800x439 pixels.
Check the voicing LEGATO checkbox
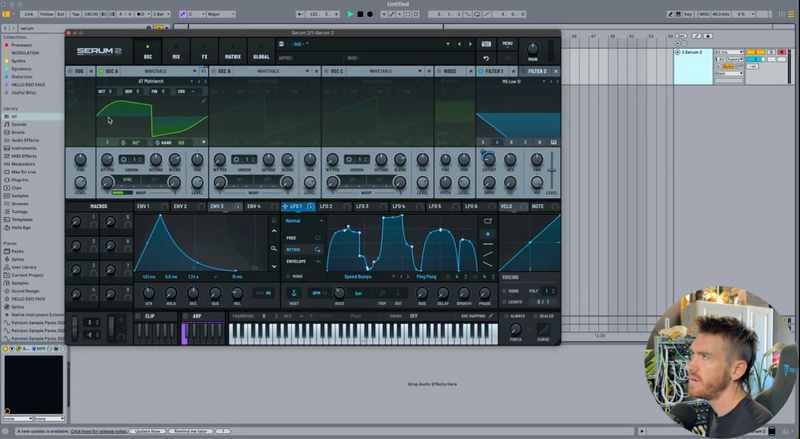click(x=505, y=302)
